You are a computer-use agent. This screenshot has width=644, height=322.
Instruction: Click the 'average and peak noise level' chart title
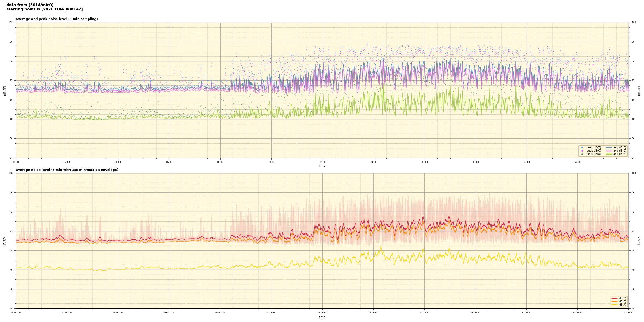57,19
